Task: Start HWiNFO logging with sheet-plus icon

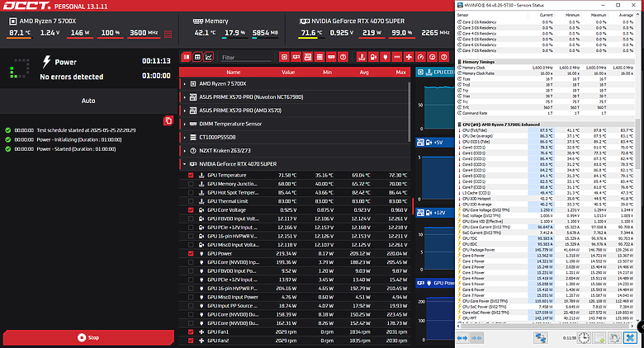Action: click(599, 338)
